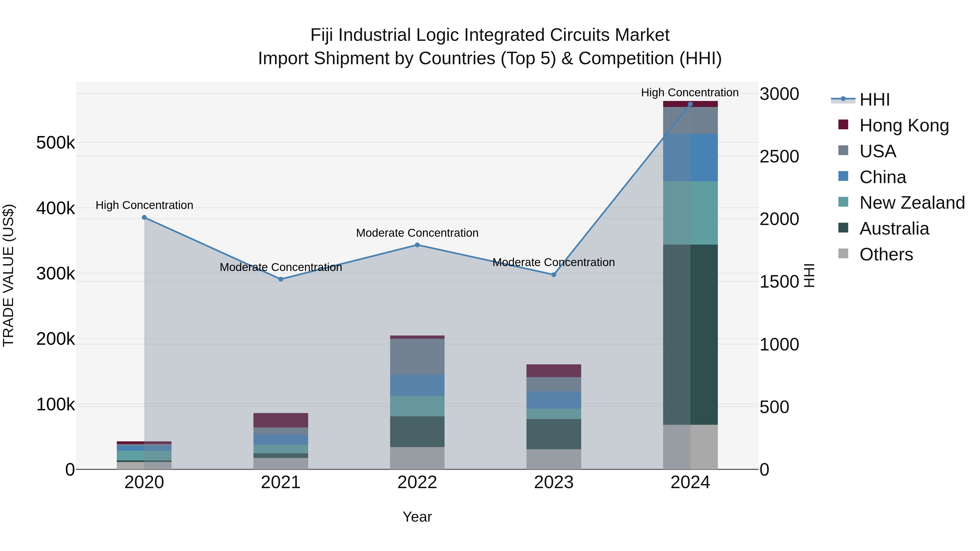980x551 pixels.
Task: Click the 2020 High Concentration annotation
Action: pyautogui.click(x=144, y=205)
